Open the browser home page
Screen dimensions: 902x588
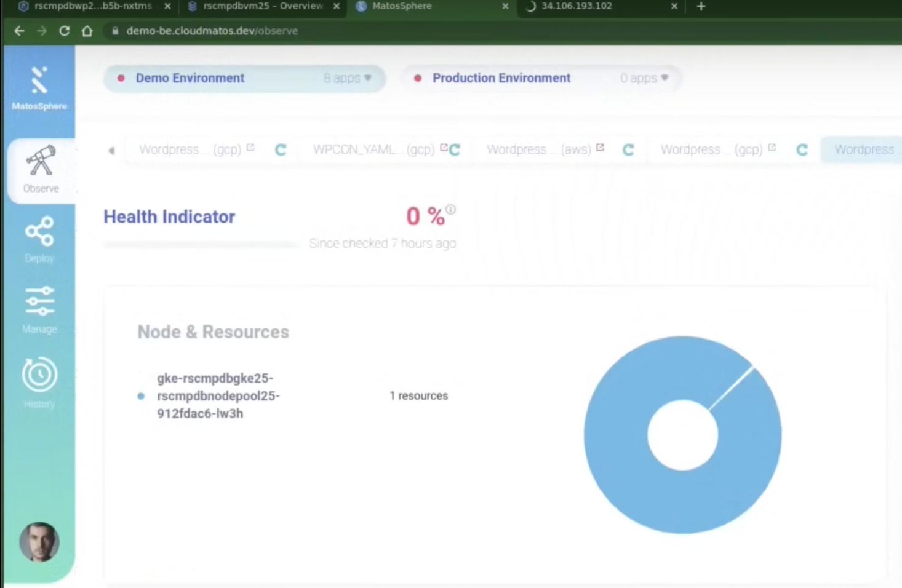click(87, 31)
